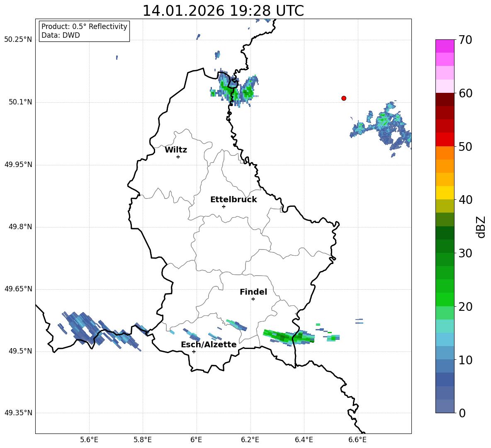Screen dimensions: 491x448
Task: Click the lowest grey-blue colorbar segment above 0
Action: (x=445, y=406)
